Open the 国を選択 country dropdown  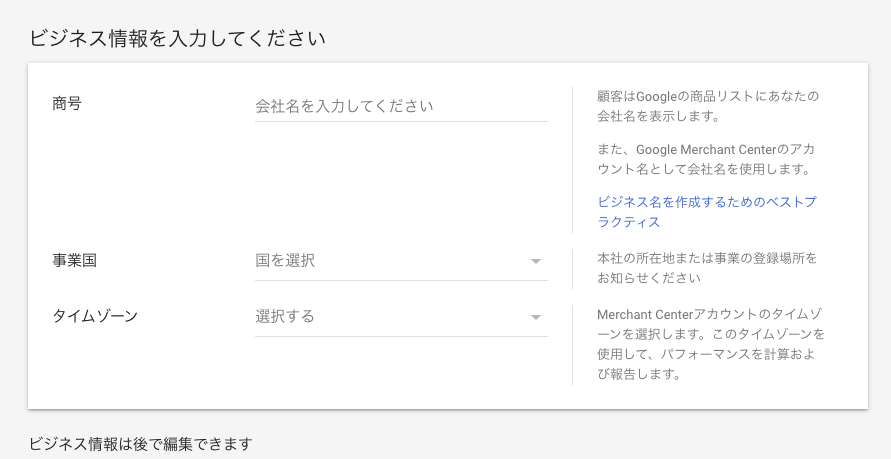pyautogui.click(x=400, y=261)
